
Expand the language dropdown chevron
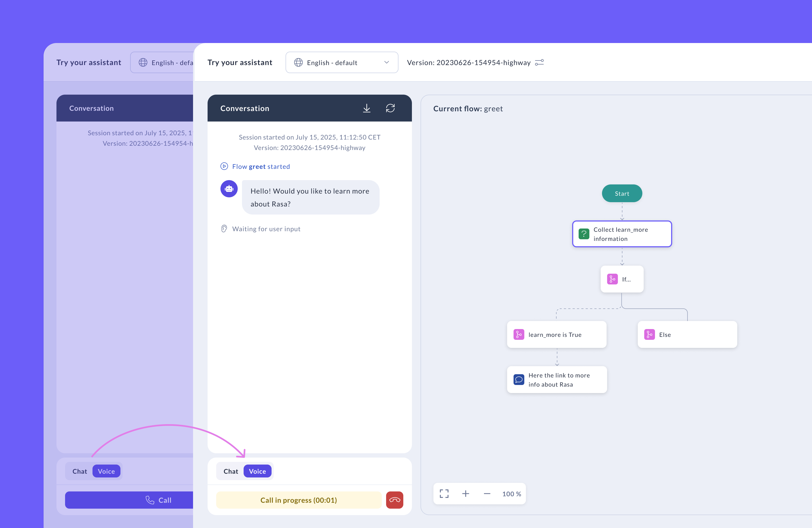(x=387, y=62)
